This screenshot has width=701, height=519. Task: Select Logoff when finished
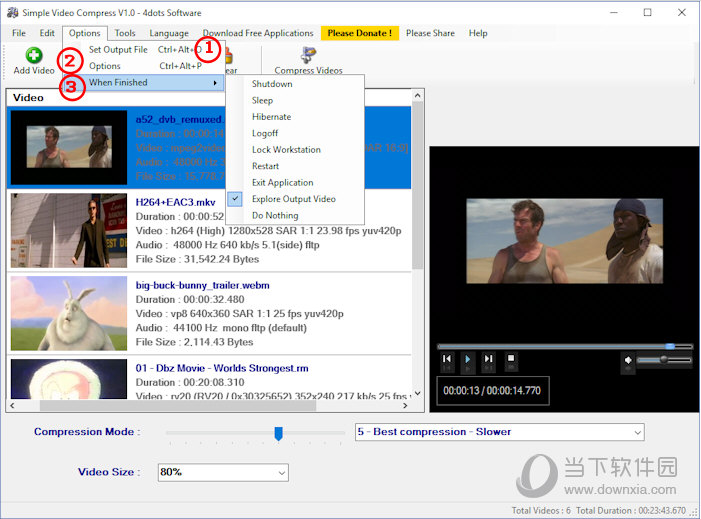265,134
